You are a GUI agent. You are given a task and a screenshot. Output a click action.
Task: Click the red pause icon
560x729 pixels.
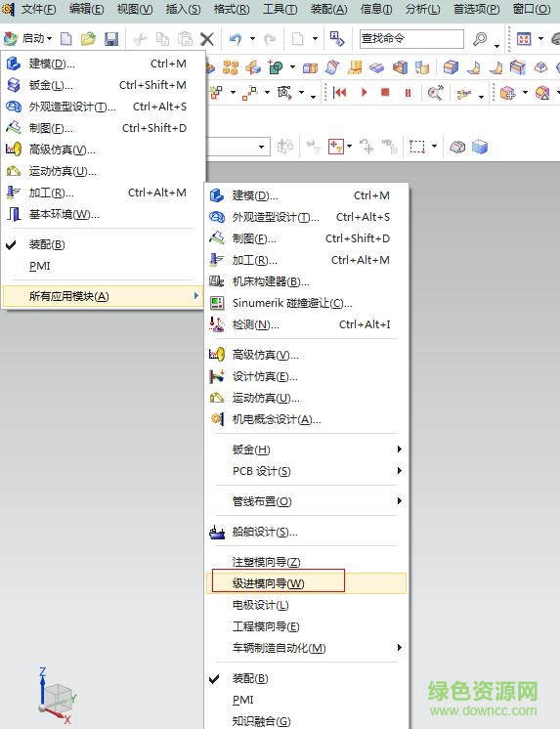tap(408, 93)
